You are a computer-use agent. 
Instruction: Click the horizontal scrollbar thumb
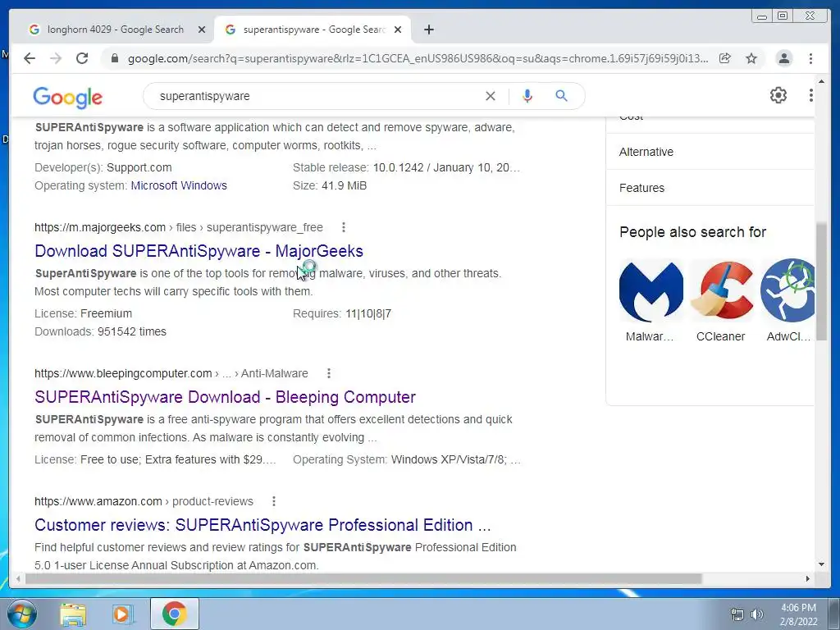coord(363,578)
